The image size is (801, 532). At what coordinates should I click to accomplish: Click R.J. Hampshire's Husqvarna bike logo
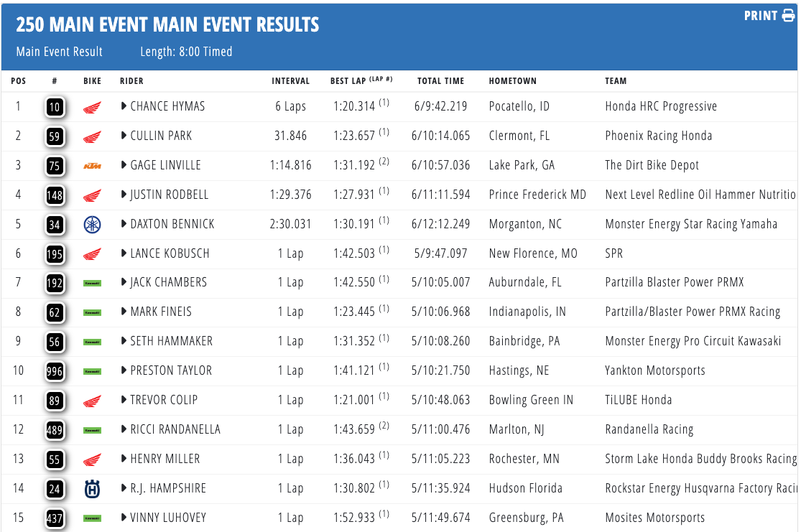coord(92,489)
